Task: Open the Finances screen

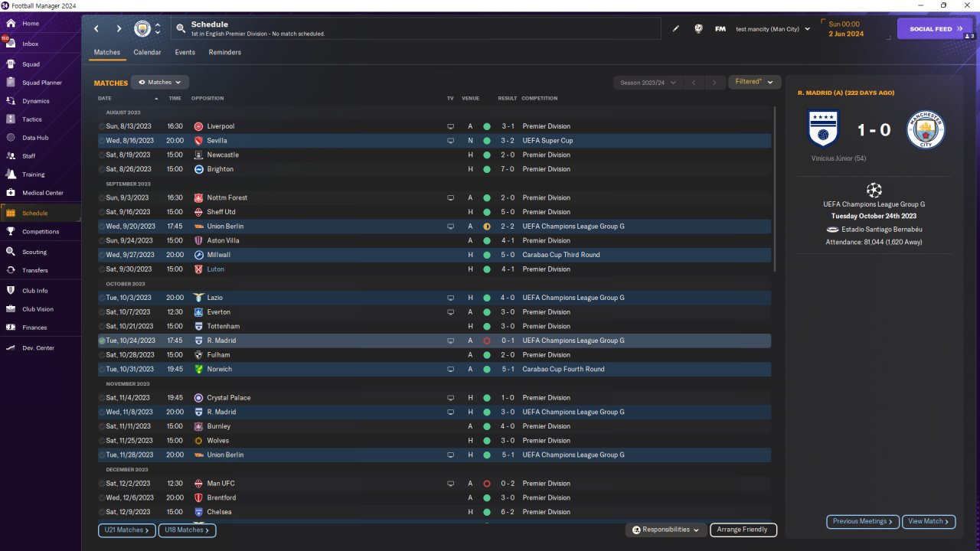Action: 34,328
